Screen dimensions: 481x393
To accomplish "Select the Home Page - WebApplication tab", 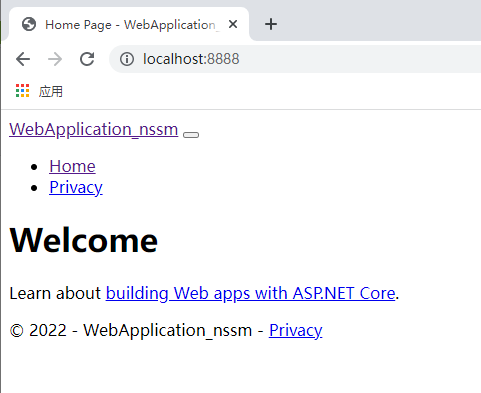I will pos(129,24).
